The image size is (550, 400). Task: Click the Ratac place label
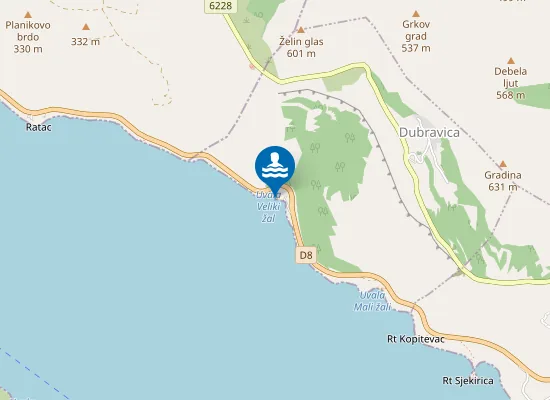(x=39, y=127)
